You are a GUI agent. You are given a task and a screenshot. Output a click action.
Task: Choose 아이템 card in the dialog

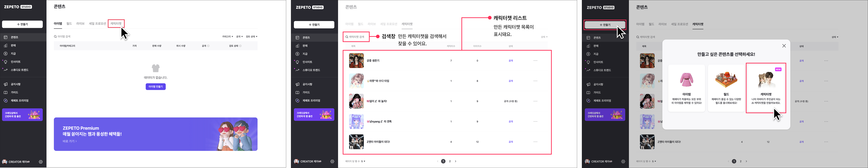(686, 88)
